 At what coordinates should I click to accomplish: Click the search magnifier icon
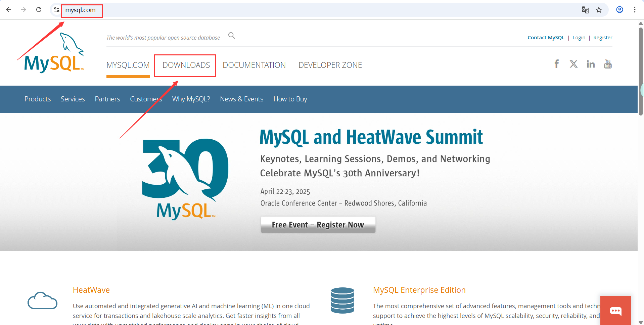[x=232, y=36]
